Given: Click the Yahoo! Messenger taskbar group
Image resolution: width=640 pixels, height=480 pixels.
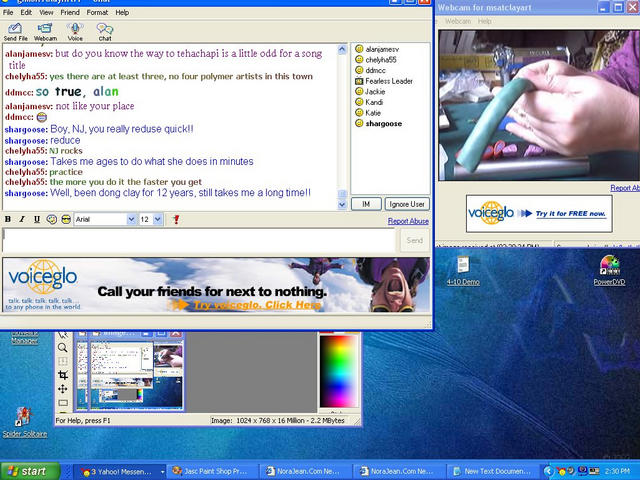Looking at the screenshot, I should click(x=118, y=471).
